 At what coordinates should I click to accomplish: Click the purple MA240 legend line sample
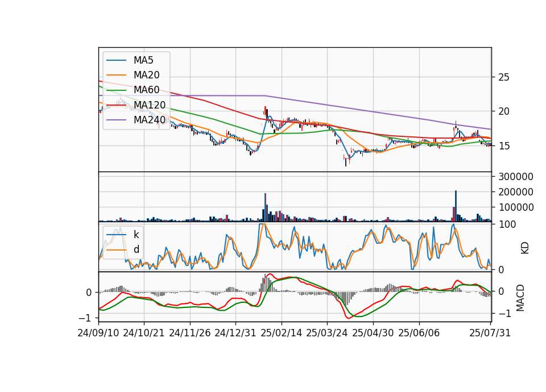116,120
